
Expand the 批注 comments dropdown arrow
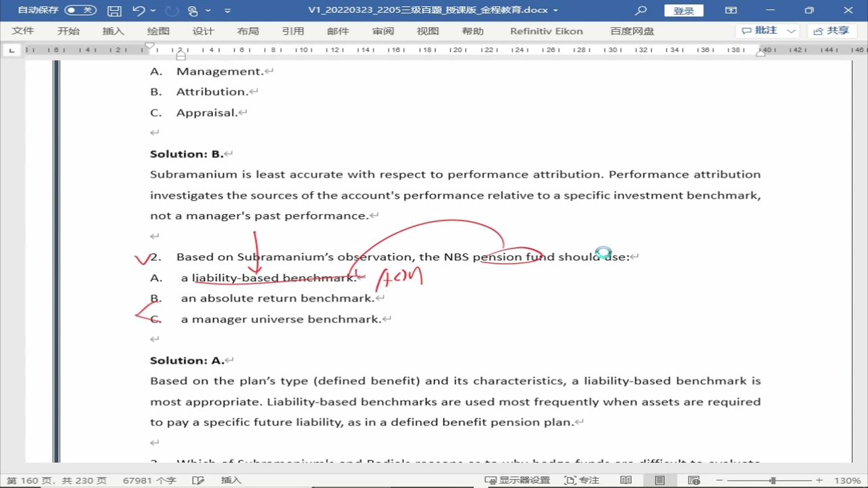tap(792, 31)
